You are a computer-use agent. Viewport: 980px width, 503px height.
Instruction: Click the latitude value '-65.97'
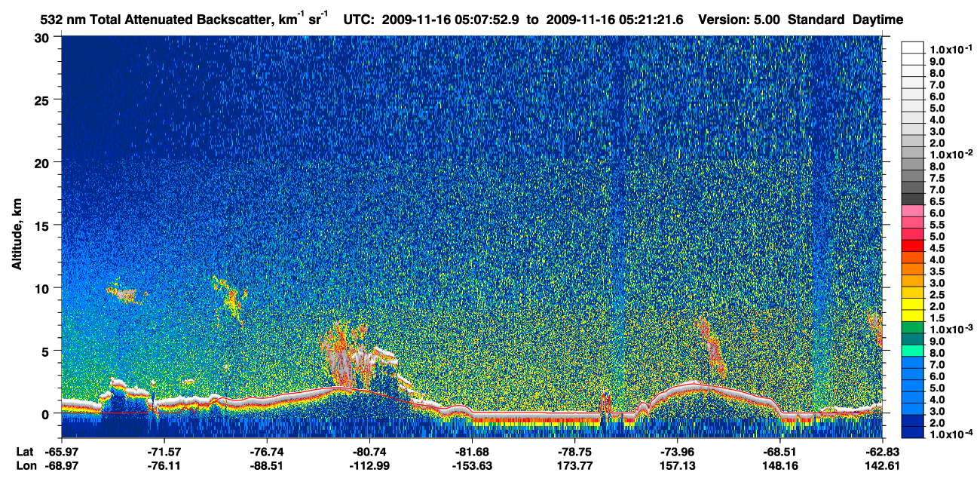[62, 452]
